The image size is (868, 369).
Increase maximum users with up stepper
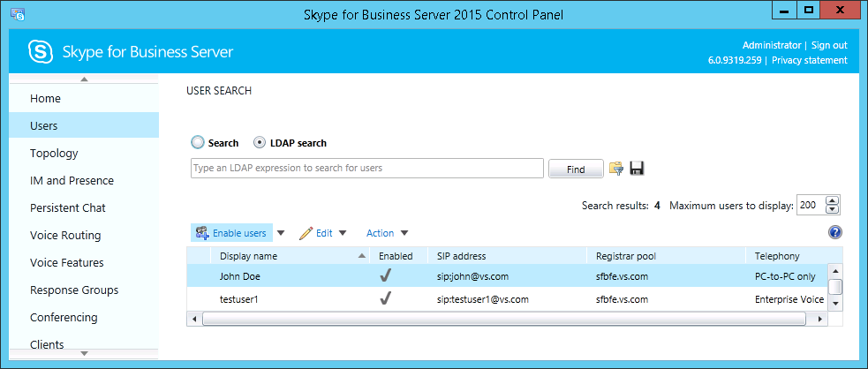click(832, 200)
